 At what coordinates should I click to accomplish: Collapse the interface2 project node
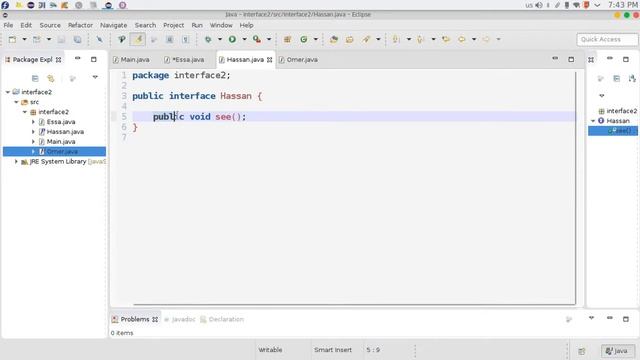pyautogui.click(x=8, y=92)
